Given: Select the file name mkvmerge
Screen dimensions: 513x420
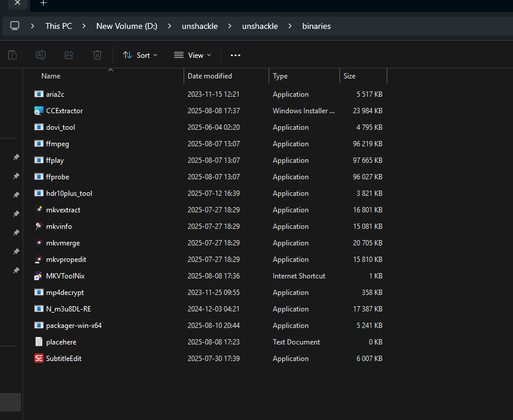Looking at the screenshot, I should (x=63, y=243).
